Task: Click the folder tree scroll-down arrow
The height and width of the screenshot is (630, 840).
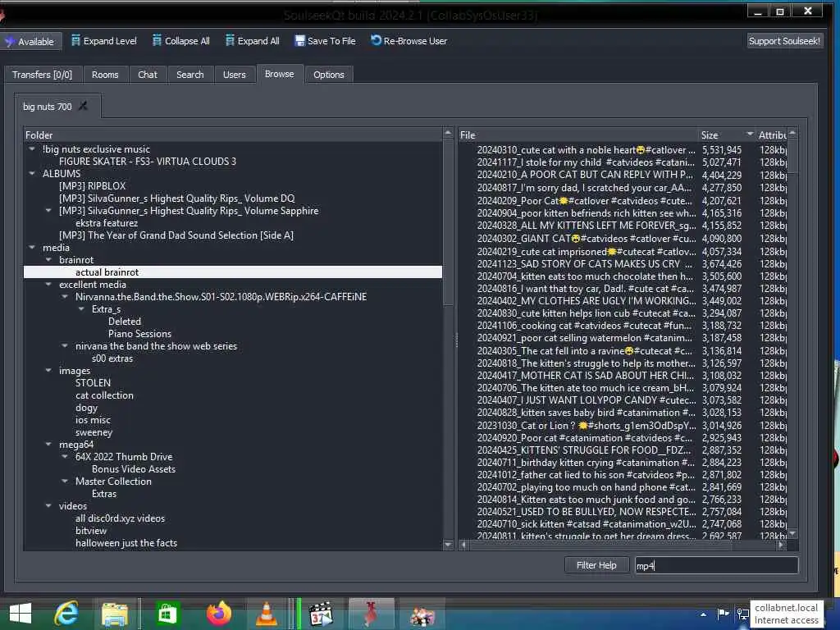Action: click(x=449, y=545)
